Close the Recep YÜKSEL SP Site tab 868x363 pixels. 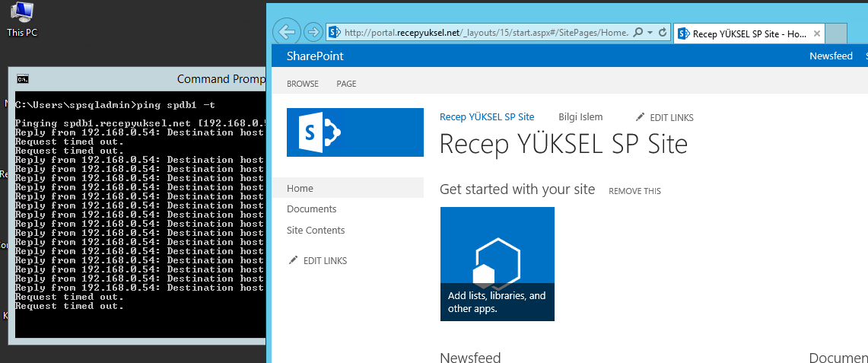(816, 33)
